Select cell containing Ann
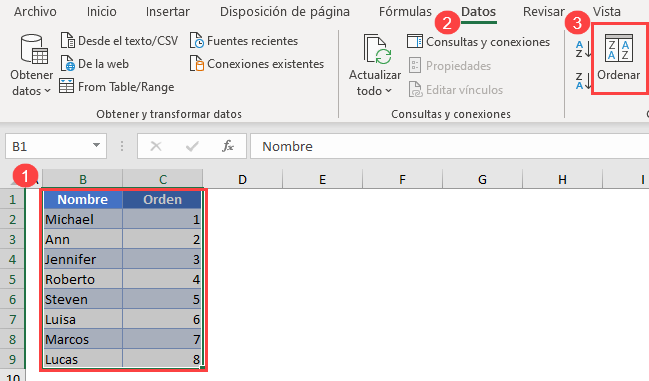Screen dimensions: 649x381 [x=83, y=240]
